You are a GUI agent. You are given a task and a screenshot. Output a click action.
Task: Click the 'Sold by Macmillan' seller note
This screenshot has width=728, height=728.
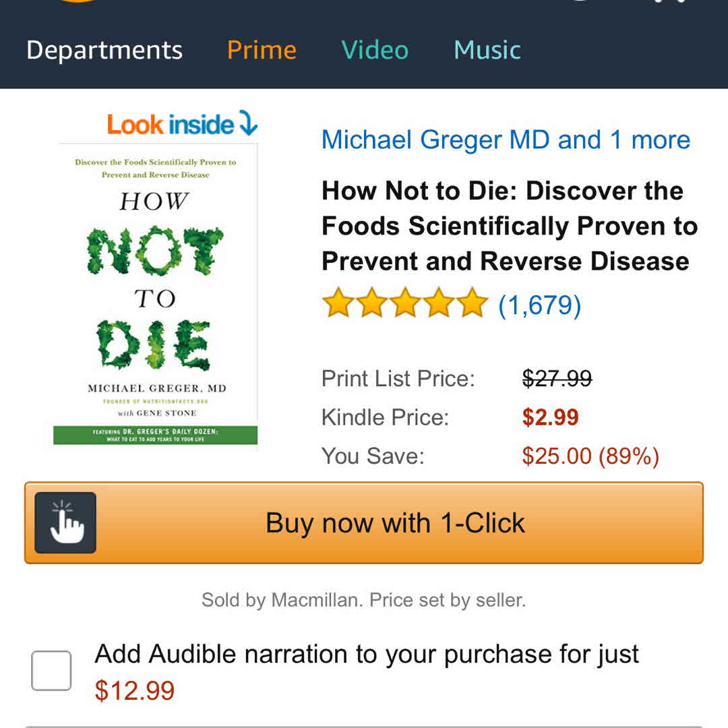(x=363, y=600)
